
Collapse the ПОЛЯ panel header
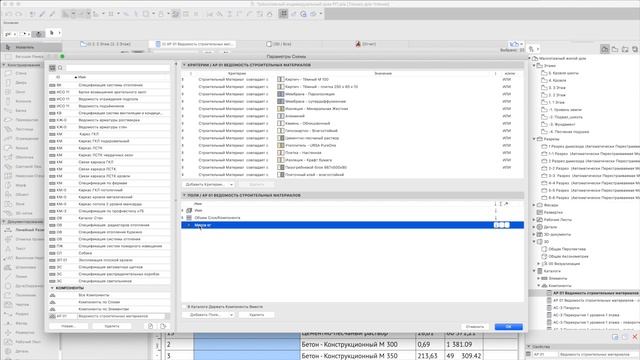click(184, 195)
